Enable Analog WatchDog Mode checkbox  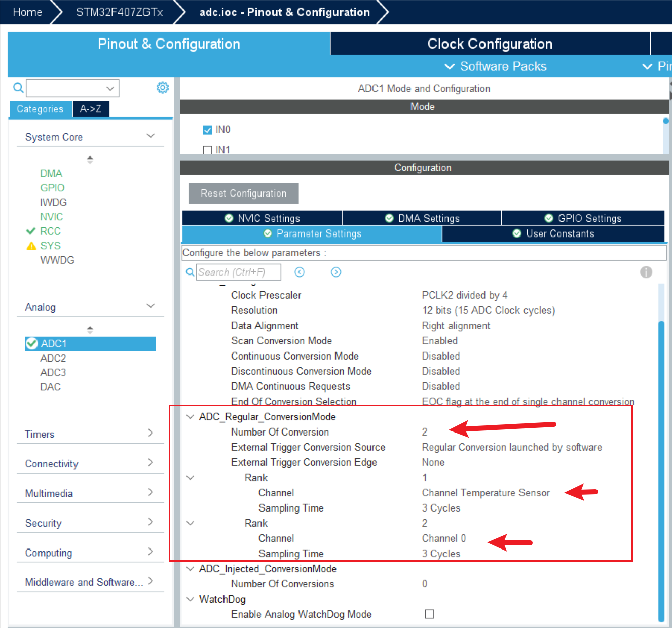click(430, 614)
